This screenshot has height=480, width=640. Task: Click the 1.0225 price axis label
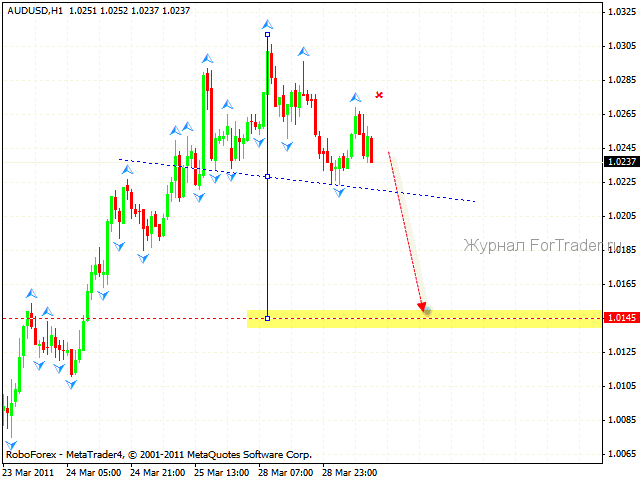[x=622, y=182]
